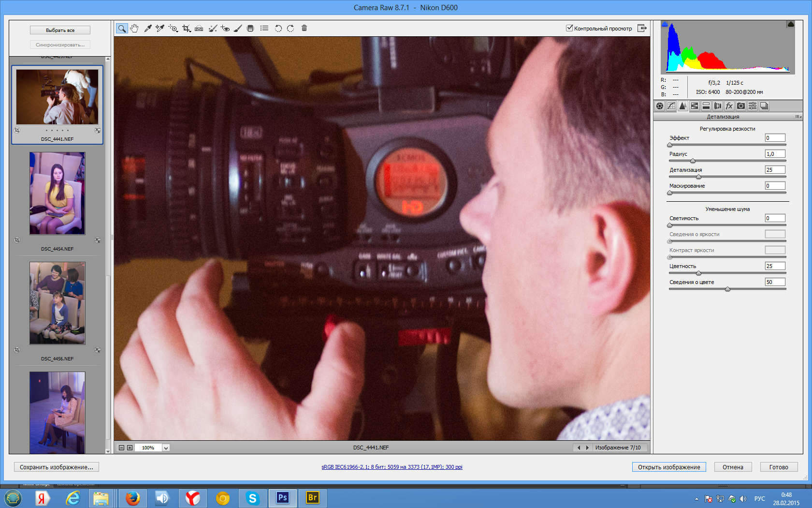Click the trash icon to mark for deletion
Viewport: 812px width, 508px height.
pyautogui.click(x=304, y=28)
